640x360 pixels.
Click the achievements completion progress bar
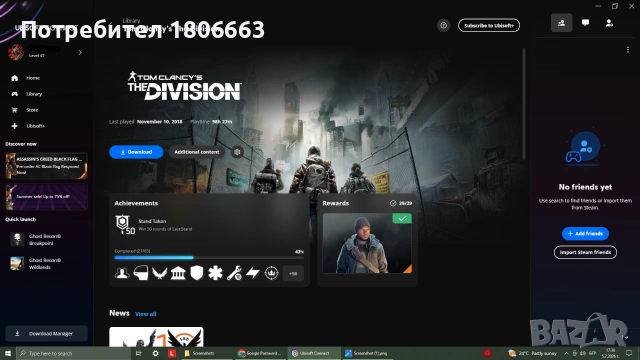pos(209,258)
